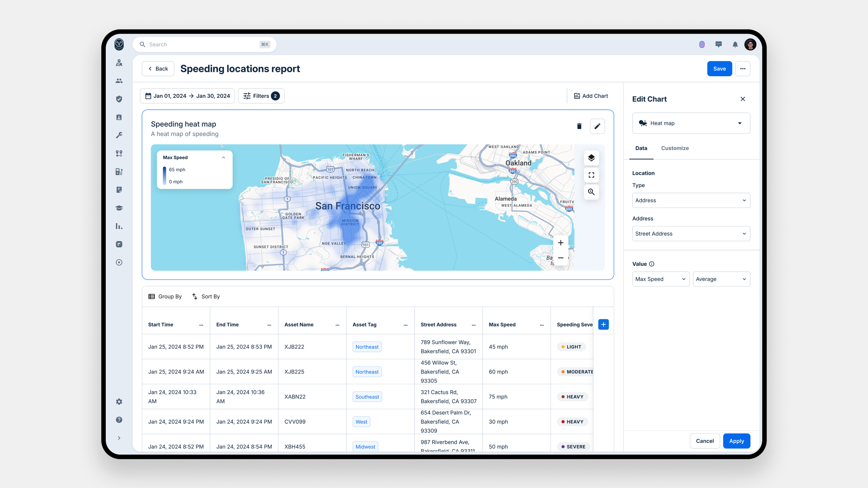The image size is (868, 488).
Task: Zoom in on the map
Action: [560, 243]
